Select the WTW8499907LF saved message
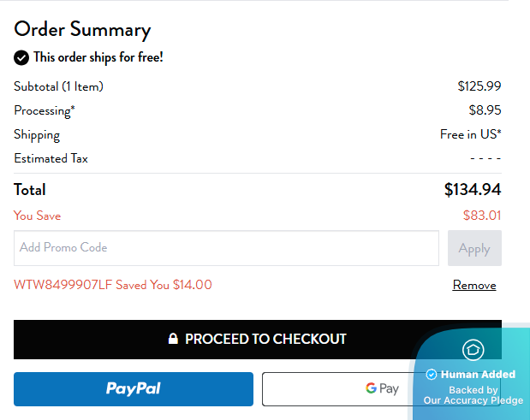The width and height of the screenshot is (530, 420). click(113, 285)
